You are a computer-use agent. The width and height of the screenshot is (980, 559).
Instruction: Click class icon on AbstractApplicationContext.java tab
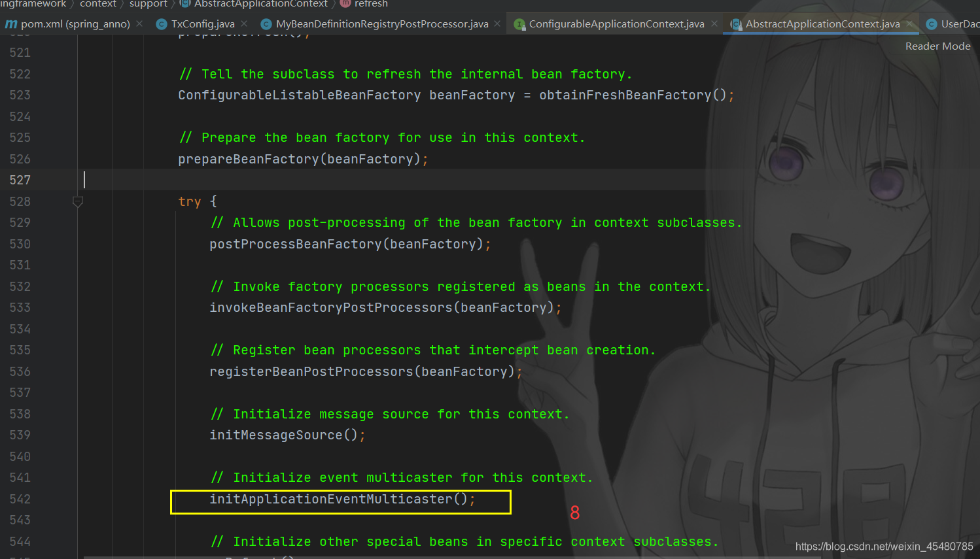(736, 24)
